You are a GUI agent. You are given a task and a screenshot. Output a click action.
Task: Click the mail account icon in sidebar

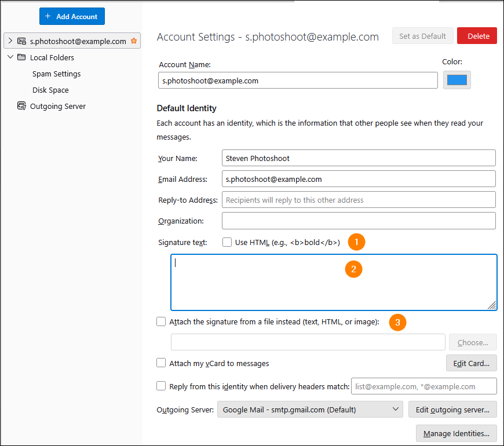(x=21, y=41)
